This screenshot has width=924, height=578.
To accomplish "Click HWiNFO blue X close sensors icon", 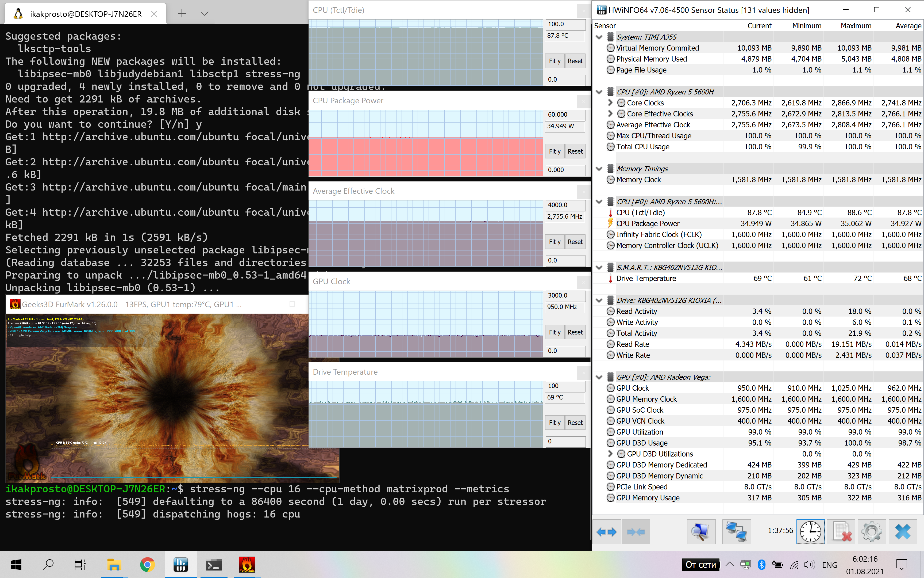I will pyautogui.click(x=903, y=532).
